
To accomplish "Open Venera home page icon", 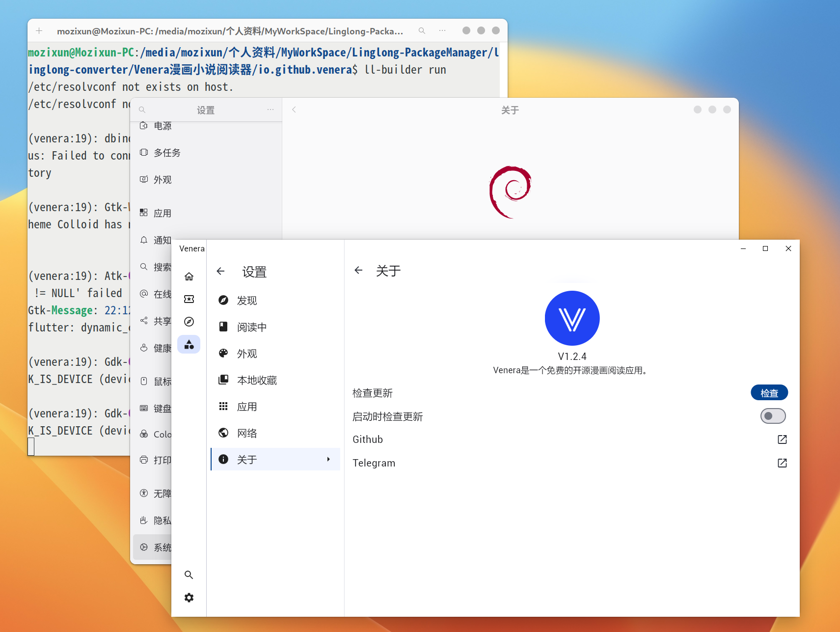I will (189, 276).
